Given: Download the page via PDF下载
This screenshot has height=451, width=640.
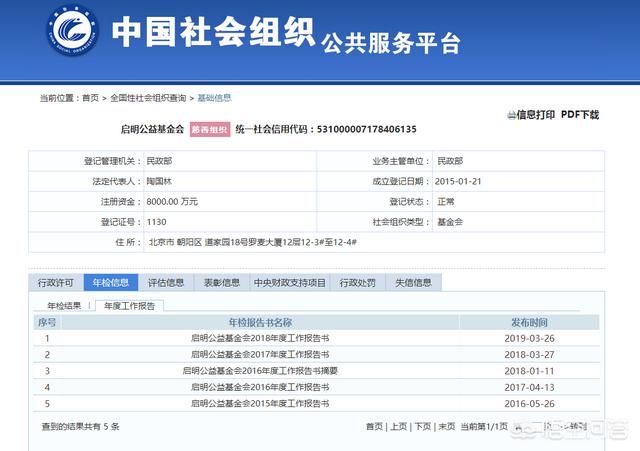Looking at the screenshot, I should tap(579, 115).
